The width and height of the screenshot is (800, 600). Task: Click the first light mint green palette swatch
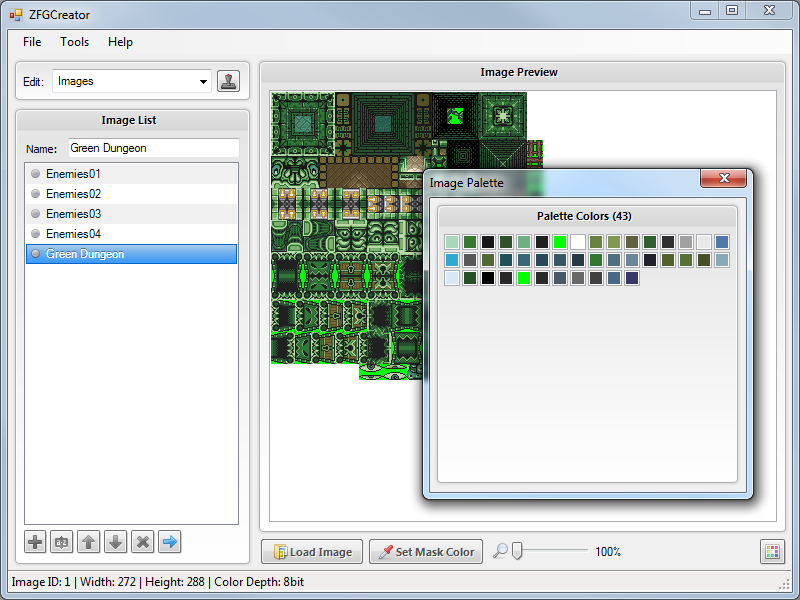452,242
